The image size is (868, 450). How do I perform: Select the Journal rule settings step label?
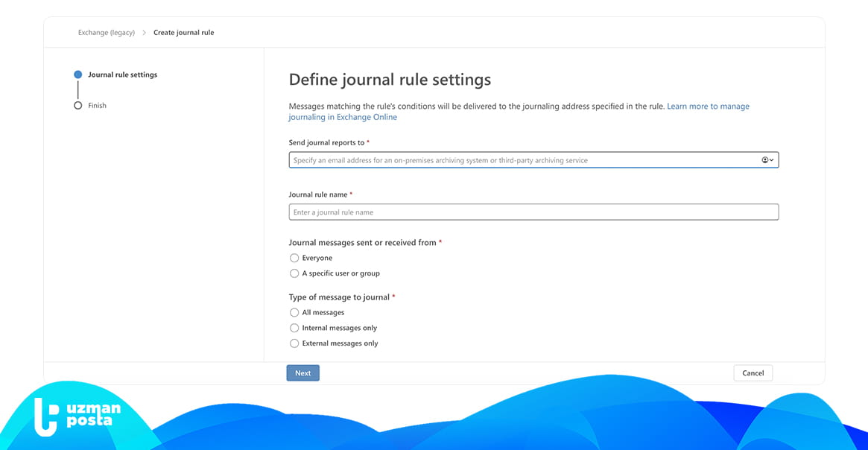(x=122, y=75)
